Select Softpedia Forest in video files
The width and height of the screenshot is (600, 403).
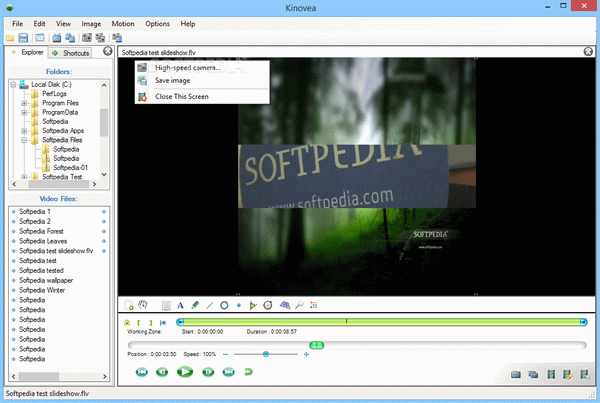click(x=41, y=231)
